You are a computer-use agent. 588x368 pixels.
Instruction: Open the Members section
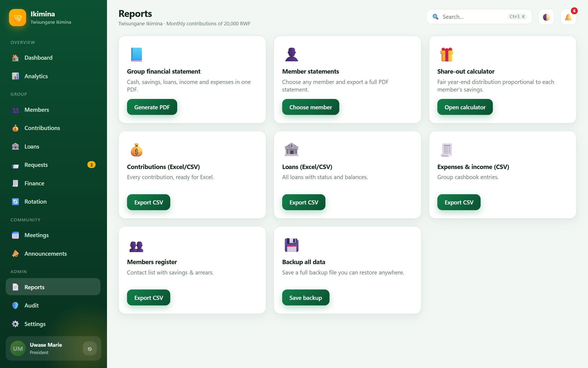click(53, 110)
